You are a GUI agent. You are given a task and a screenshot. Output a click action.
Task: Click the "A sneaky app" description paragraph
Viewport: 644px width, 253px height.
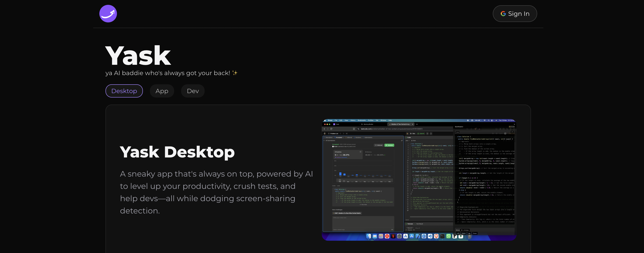[x=216, y=192]
